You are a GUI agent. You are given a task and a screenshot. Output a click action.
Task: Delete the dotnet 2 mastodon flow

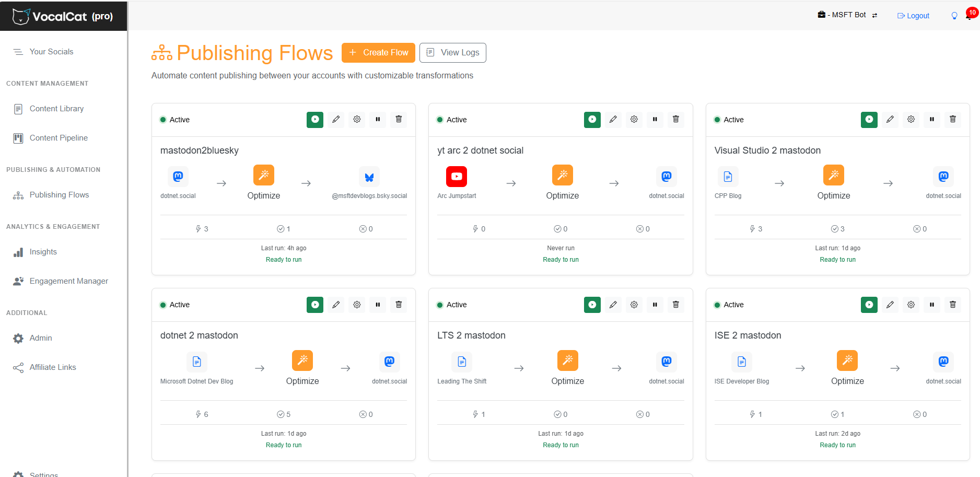(399, 305)
